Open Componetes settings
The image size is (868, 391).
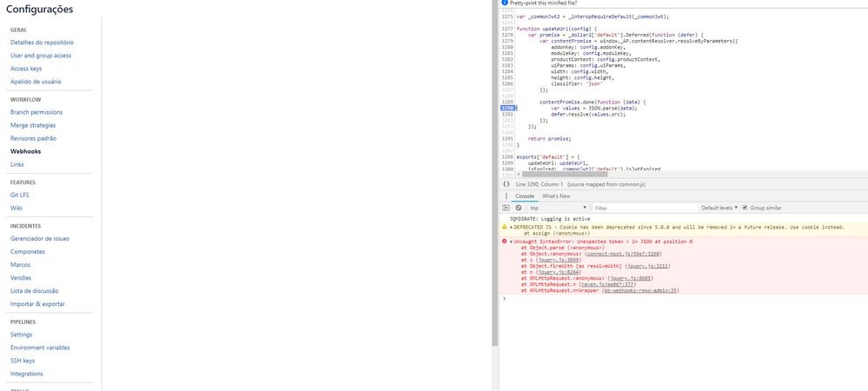tap(28, 251)
